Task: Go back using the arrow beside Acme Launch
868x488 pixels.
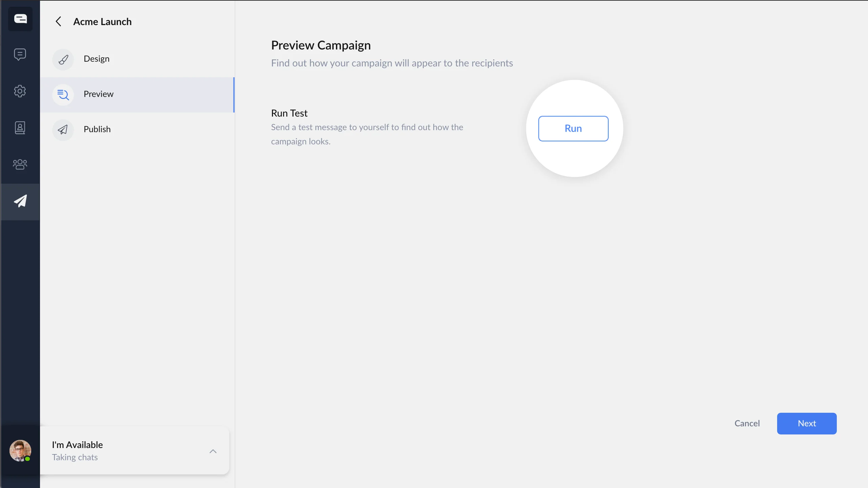Action: 58,22
